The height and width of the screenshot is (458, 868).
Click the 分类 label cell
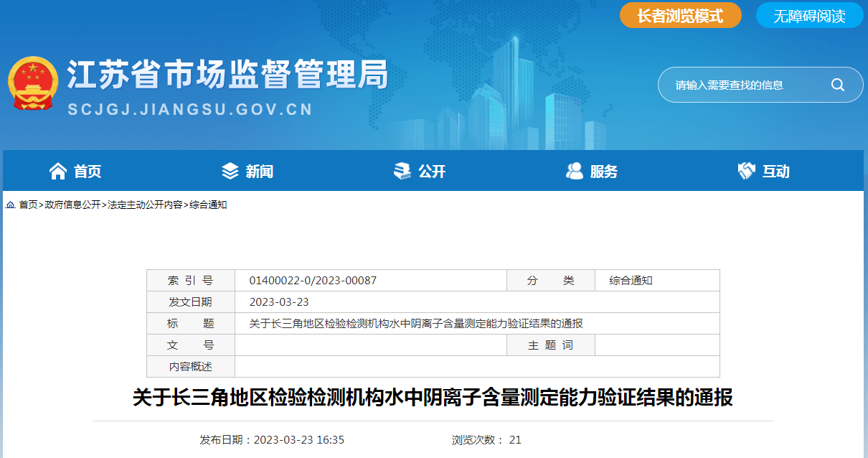coord(551,281)
